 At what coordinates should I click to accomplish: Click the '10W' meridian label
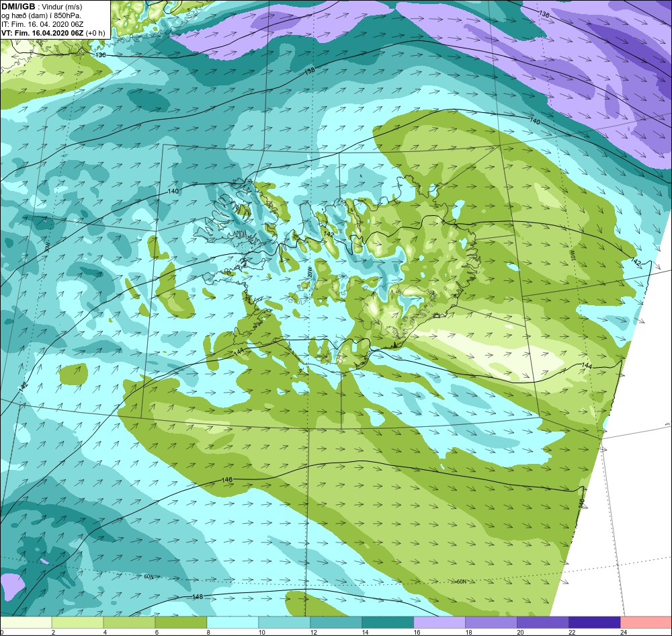coord(573,255)
